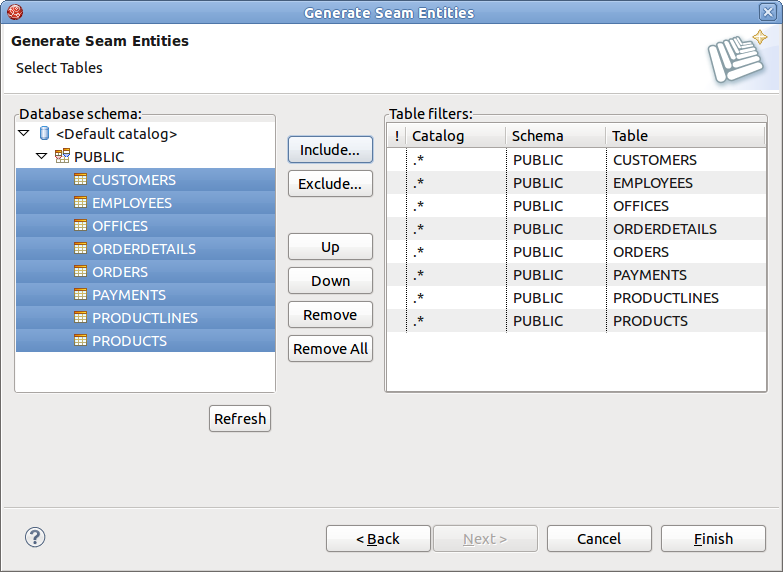Collapse the Default catalog tree node
This screenshot has height=572, width=783.
pyautogui.click(x=24, y=133)
